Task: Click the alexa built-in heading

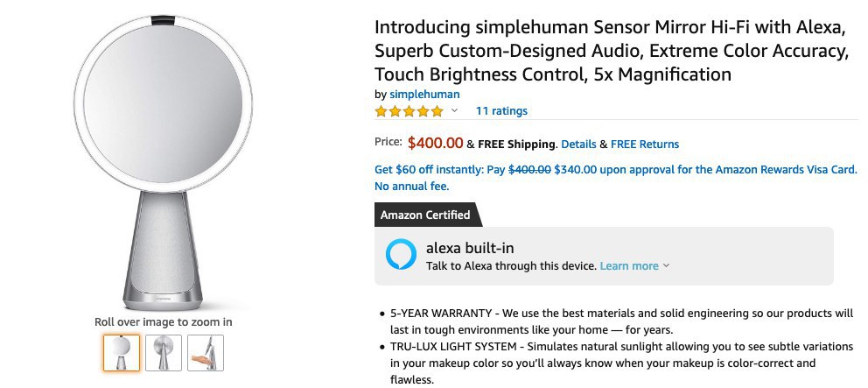Action: coord(470,248)
